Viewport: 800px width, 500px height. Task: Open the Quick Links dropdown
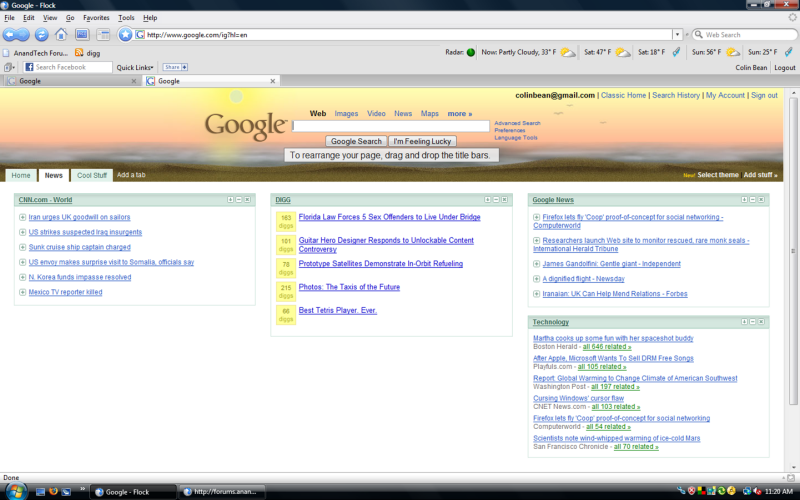coord(135,67)
